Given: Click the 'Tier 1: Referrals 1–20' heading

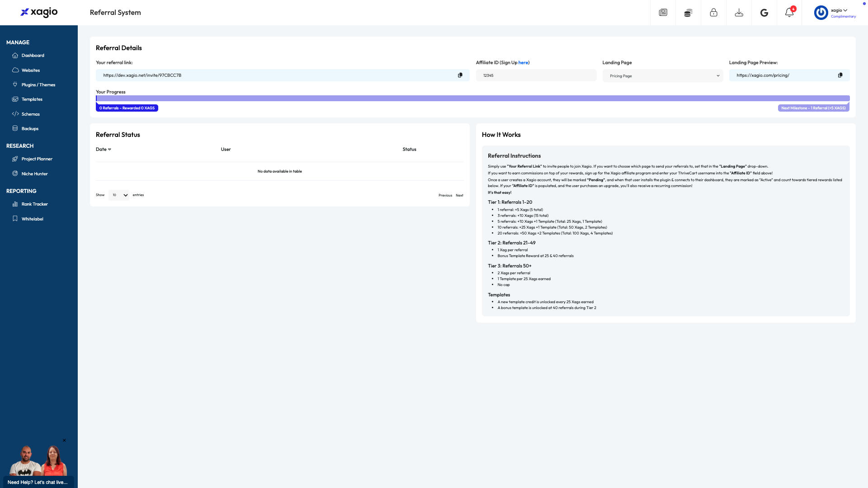Looking at the screenshot, I should (x=510, y=202).
